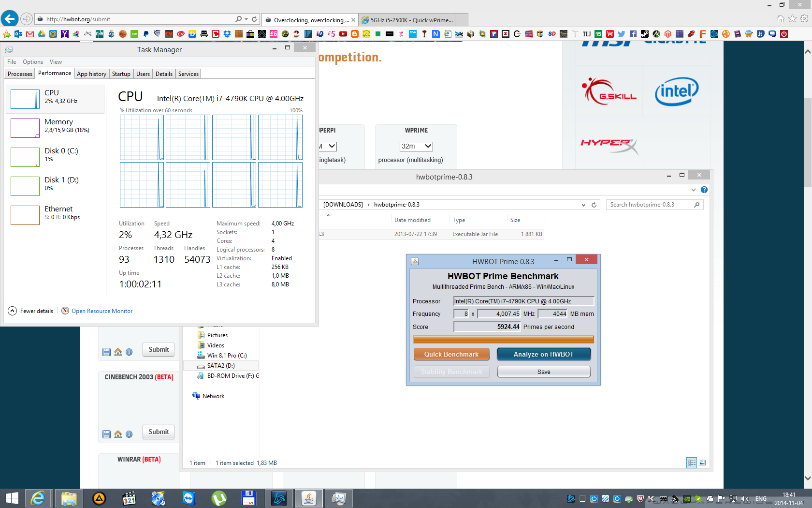Sort explorer by Date modified column
The width and height of the screenshot is (812, 508).
(412, 220)
